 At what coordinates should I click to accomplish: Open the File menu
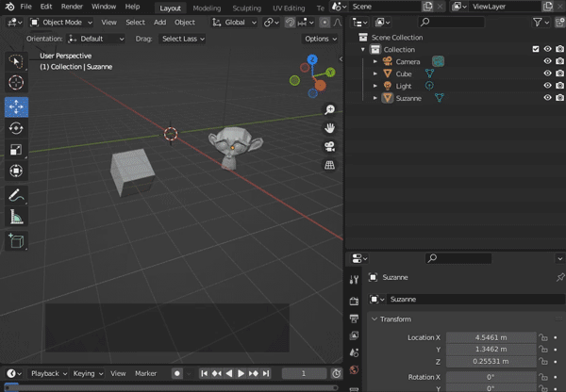click(x=25, y=7)
